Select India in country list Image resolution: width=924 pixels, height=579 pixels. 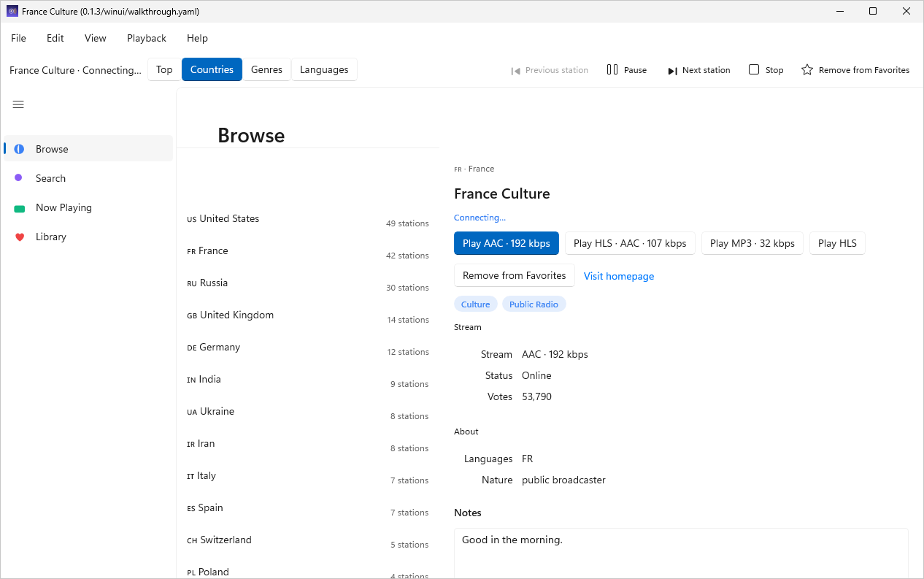tap(308, 379)
